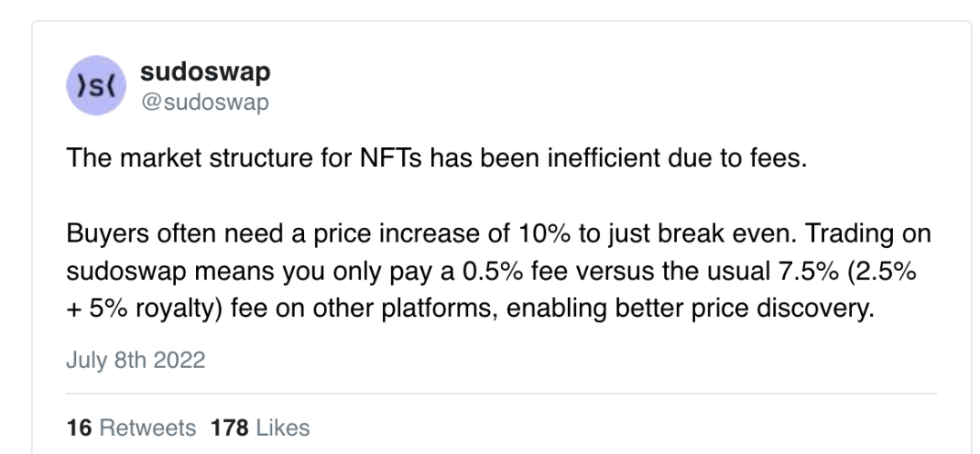Click the @sudoswap handle
Screen dimensions: 980x454
205,102
